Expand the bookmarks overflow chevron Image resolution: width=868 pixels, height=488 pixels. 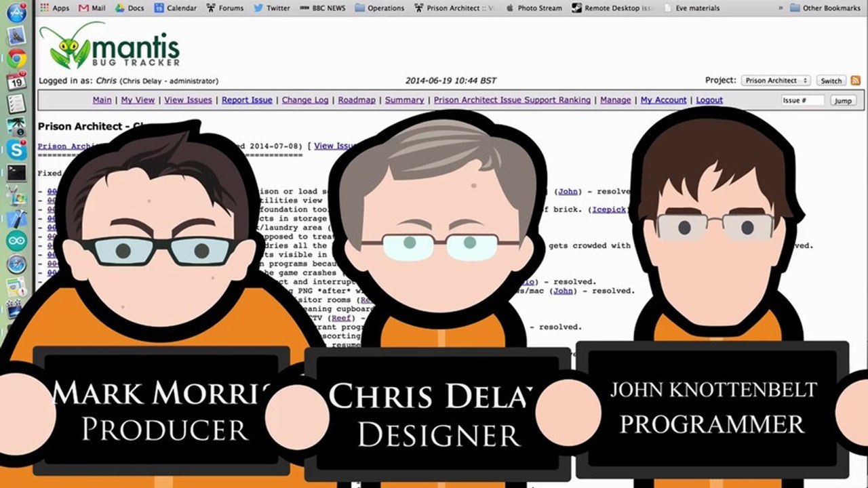click(780, 8)
